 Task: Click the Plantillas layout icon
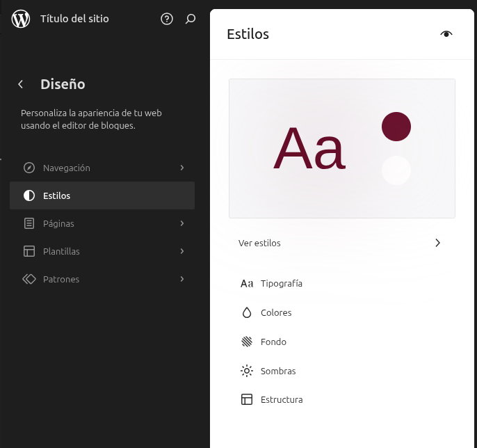(29, 251)
